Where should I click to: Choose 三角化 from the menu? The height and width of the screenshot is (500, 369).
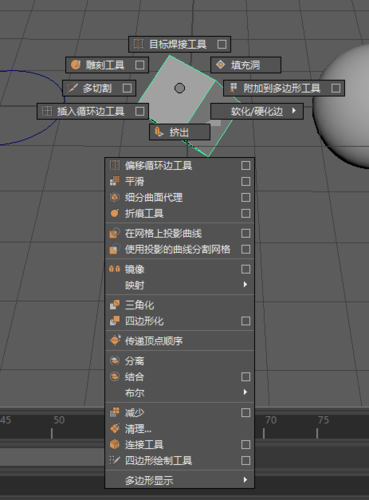[x=180, y=305]
